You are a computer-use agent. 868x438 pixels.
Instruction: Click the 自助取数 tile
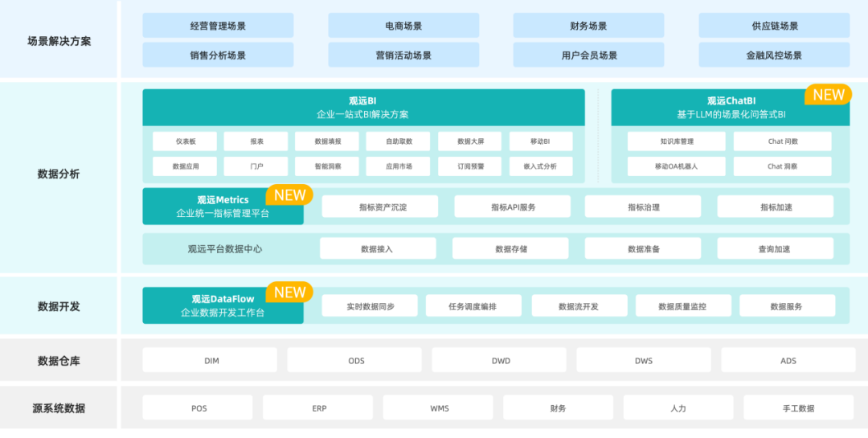[399, 141]
